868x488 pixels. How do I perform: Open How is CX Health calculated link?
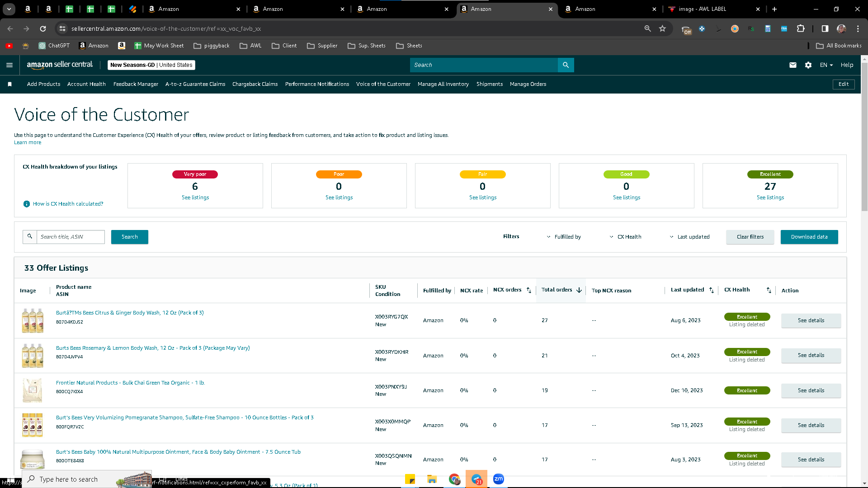tap(68, 204)
